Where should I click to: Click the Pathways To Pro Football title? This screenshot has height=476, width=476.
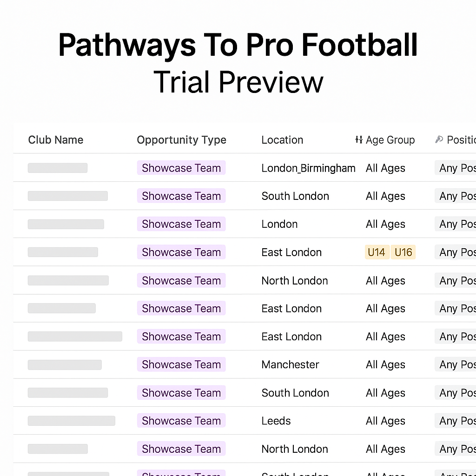pyautogui.click(x=238, y=45)
